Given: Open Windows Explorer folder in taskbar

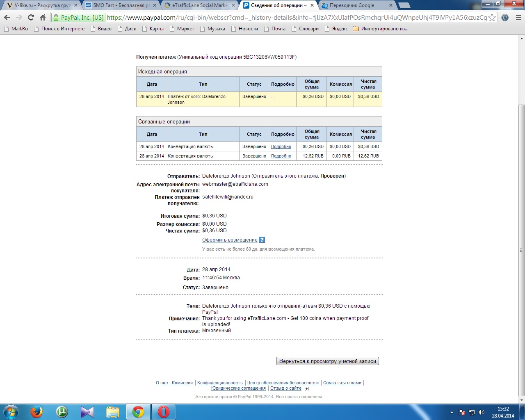Looking at the screenshot, I should [x=113, y=411].
